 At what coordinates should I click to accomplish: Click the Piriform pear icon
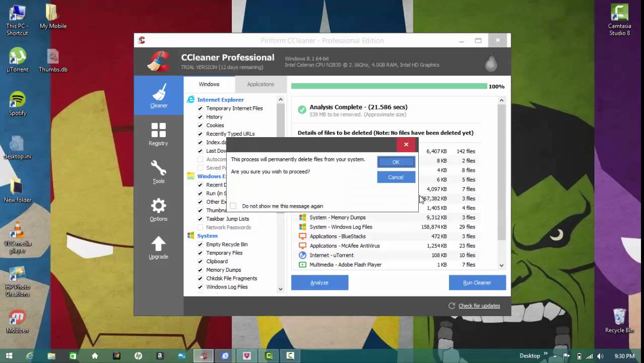(491, 62)
